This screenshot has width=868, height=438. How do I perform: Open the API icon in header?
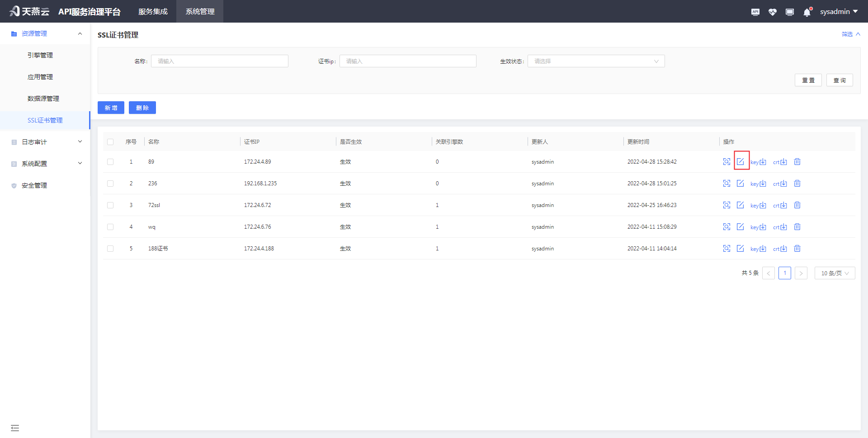(755, 12)
